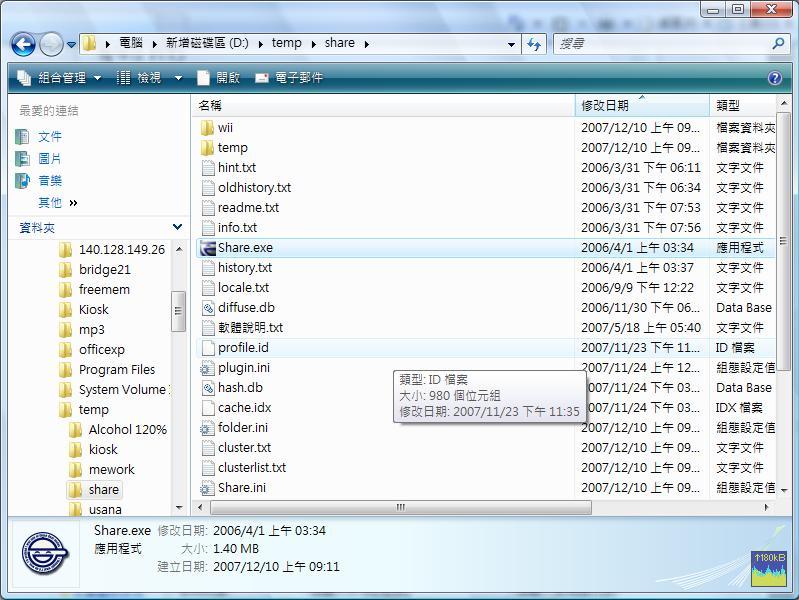Click the folder tree scrollbar thumb

point(178,311)
